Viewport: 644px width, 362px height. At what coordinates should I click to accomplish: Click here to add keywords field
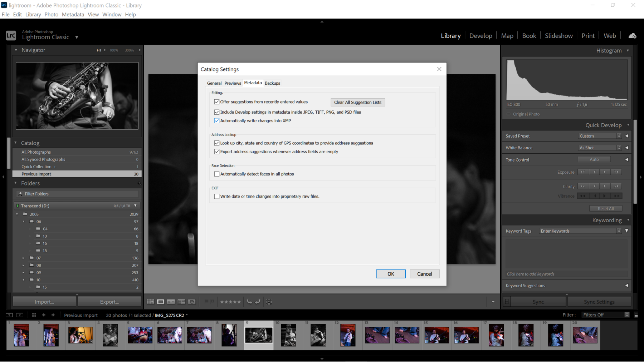(x=567, y=274)
